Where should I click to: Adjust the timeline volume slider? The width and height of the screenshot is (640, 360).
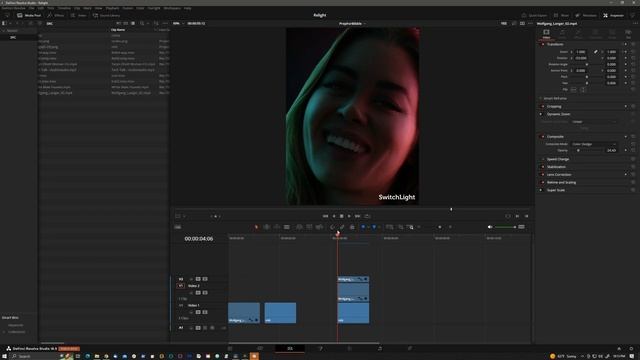(506, 227)
